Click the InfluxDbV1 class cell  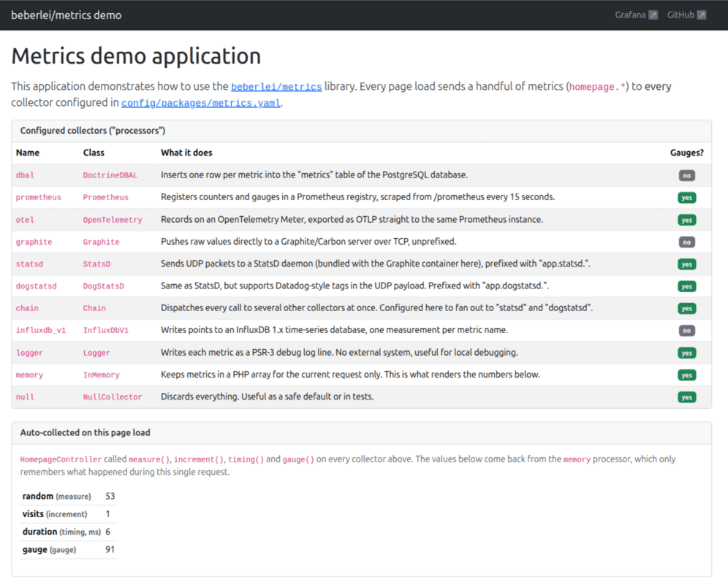[x=106, y=330]
